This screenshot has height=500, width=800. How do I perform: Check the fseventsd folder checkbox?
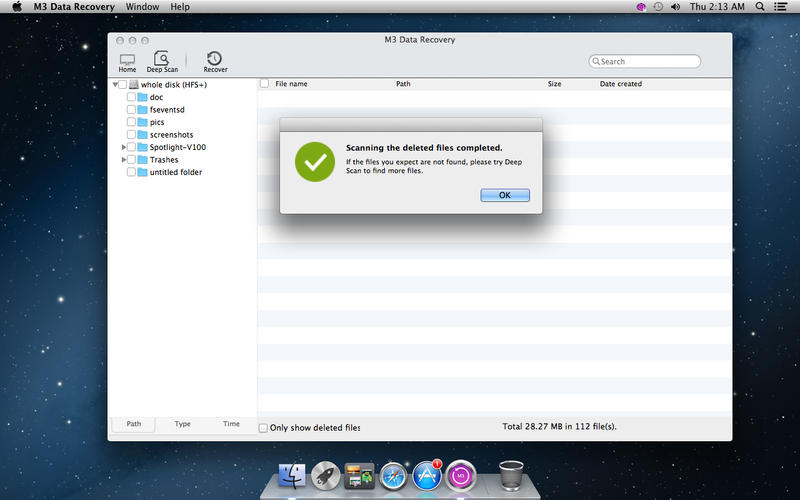pos(131,110)
